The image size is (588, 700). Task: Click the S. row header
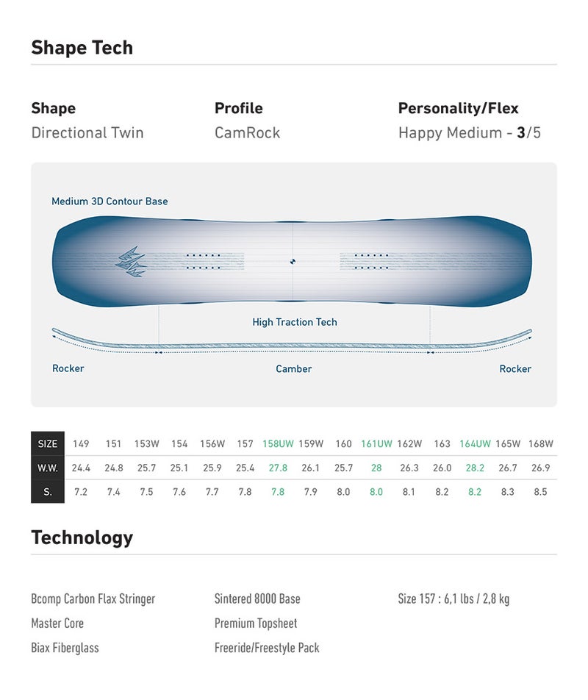pyautogui.click(x=48, y=492)
